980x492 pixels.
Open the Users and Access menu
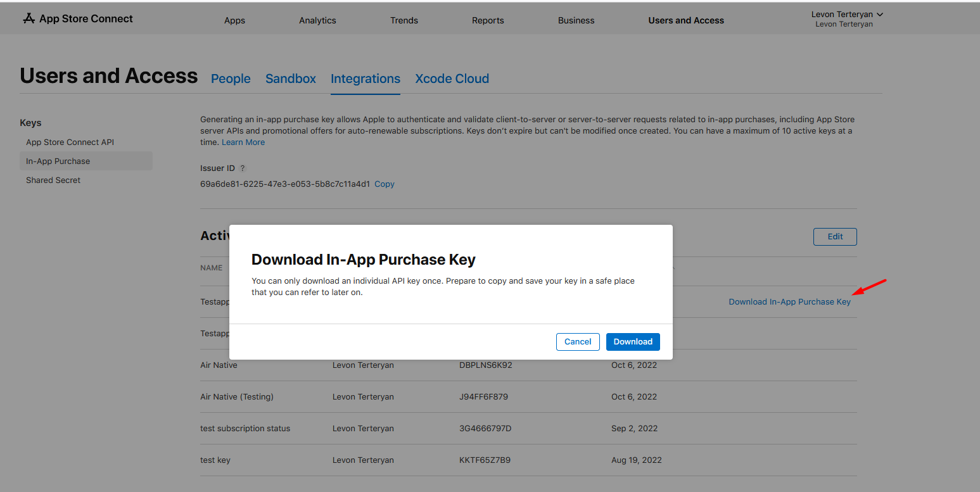[x=686, y=20]
